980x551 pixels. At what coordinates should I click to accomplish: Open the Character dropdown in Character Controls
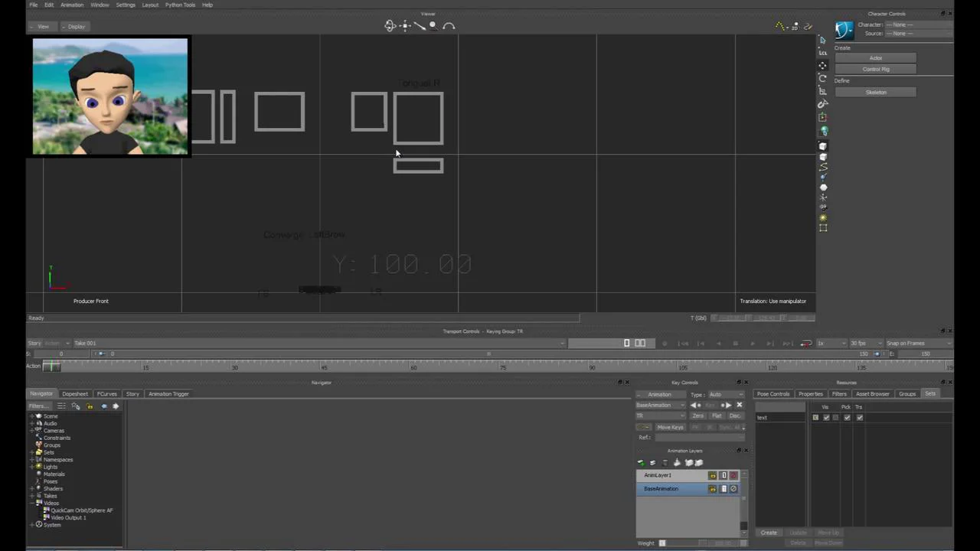click(x=919, y=24)
